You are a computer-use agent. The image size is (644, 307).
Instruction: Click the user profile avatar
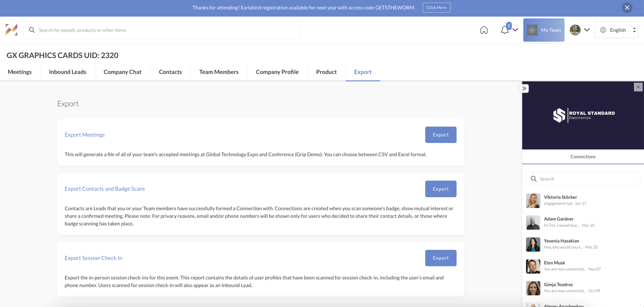(575, 30)
